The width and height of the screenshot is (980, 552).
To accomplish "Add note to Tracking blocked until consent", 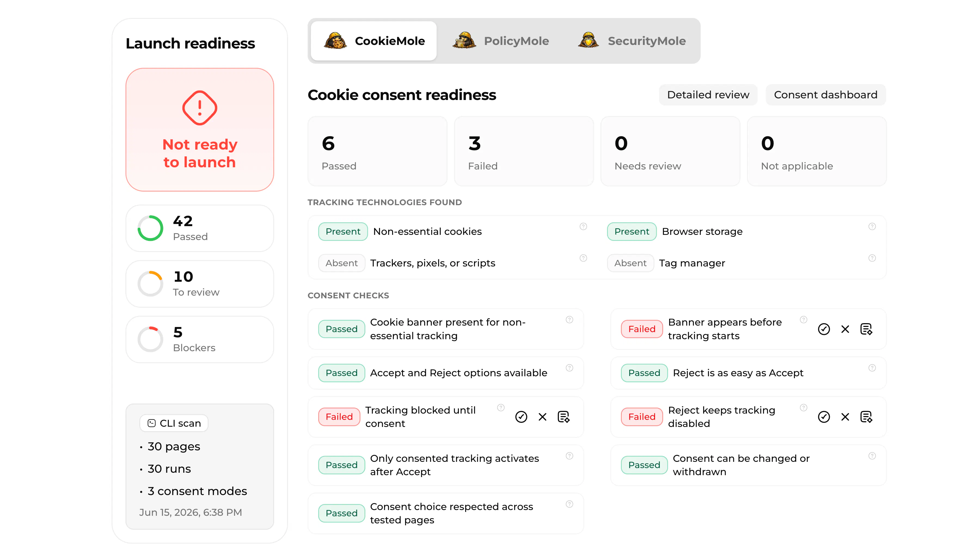I will pyautogui.click(x=563, y=417).
